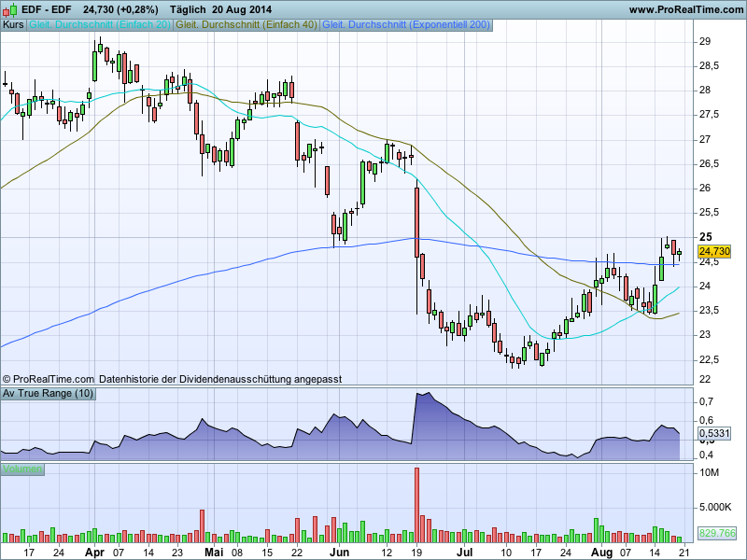Select the Kurs label tab
The image size is (747, 560).
13,25
